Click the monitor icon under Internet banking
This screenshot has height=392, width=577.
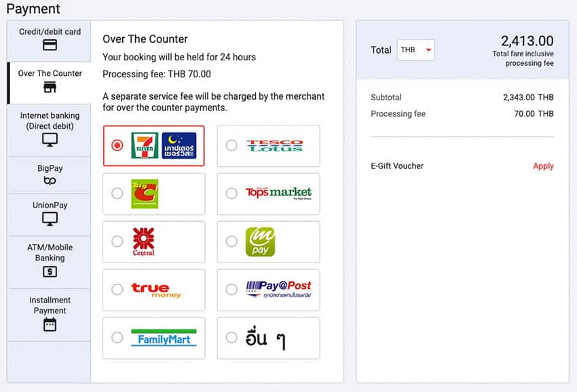tap(50, 140)
